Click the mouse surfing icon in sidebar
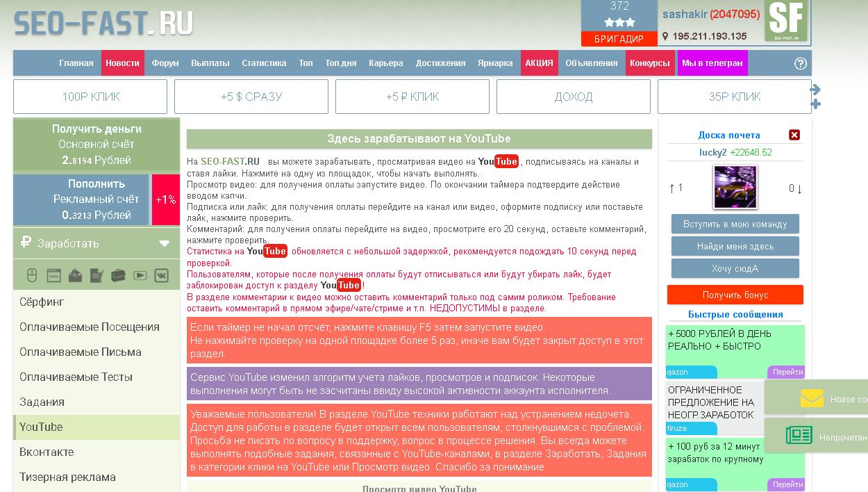Viewport: 868px width, 492px height. point(32,276)
